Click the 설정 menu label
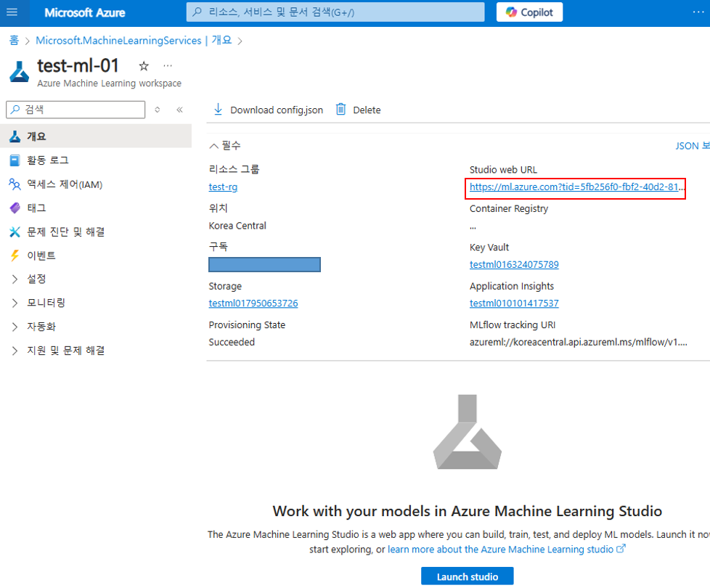The width and height of the screenshot is (710, 588). point(36,279)
